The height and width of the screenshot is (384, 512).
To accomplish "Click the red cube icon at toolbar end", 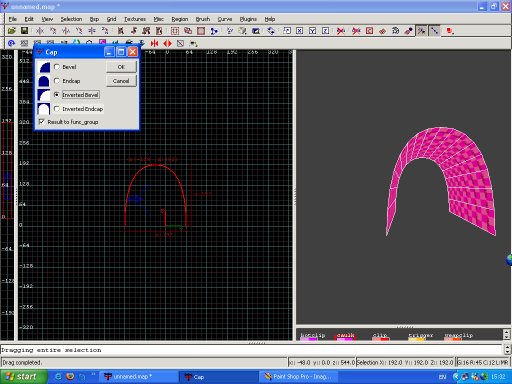I will tap(450, 31).
